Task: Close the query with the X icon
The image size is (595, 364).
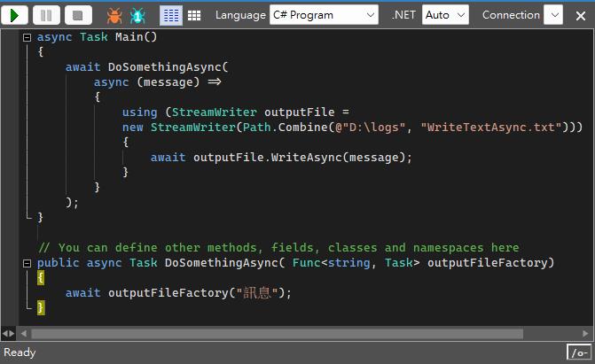Action: coord(581,15)
